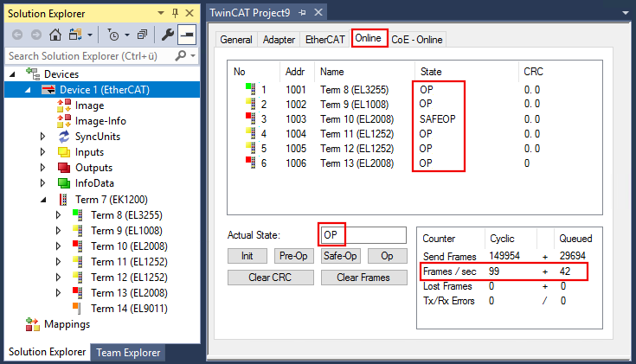This screenshot has height=364, width=636.
Task: Click the Home icon in Solution Explorer
Action: (55, 35)
